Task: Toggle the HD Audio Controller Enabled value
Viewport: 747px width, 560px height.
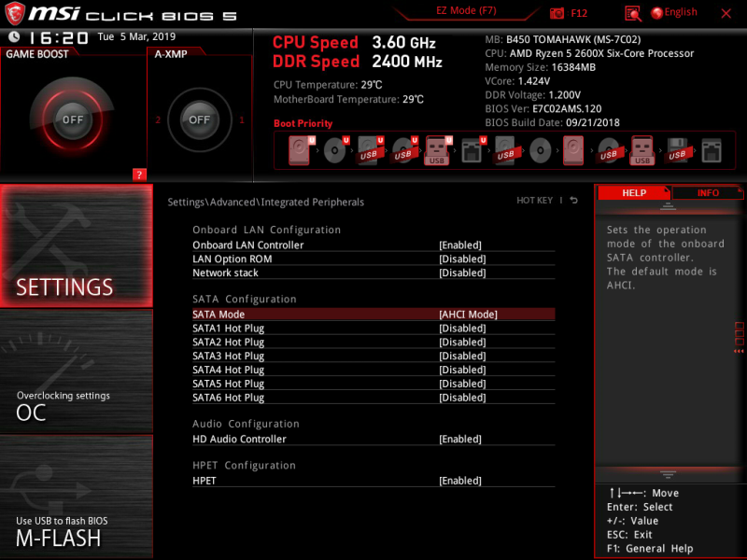Action: coord(460,439)
